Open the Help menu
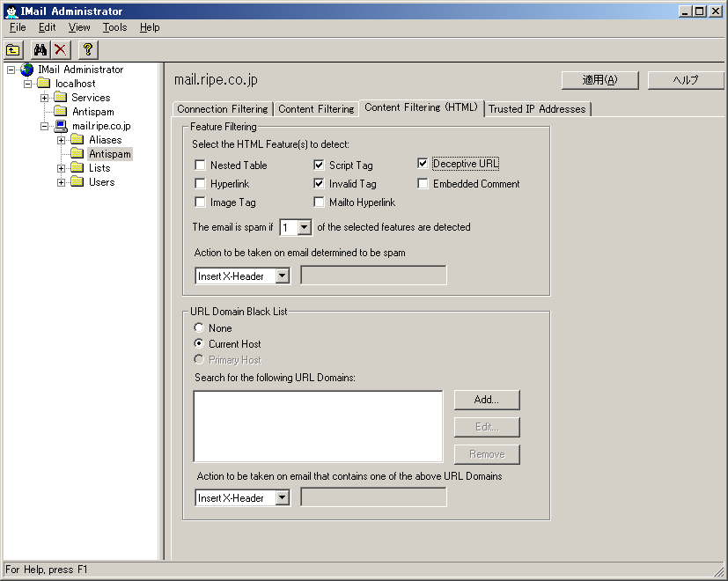 click(x=150, y=27)
